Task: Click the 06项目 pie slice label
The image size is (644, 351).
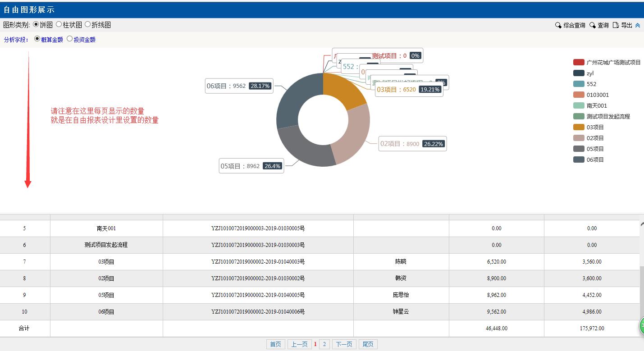Action: (x=239, y=86)
